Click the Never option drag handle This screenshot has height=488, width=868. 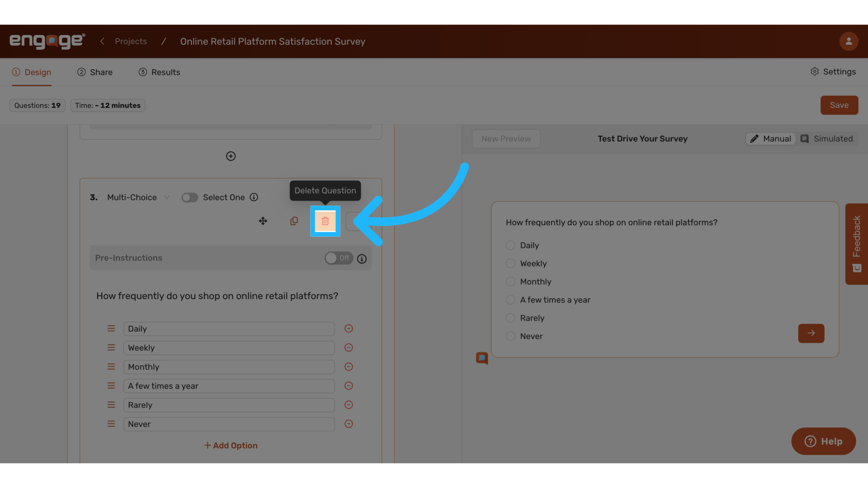click(x=111, y=424)
